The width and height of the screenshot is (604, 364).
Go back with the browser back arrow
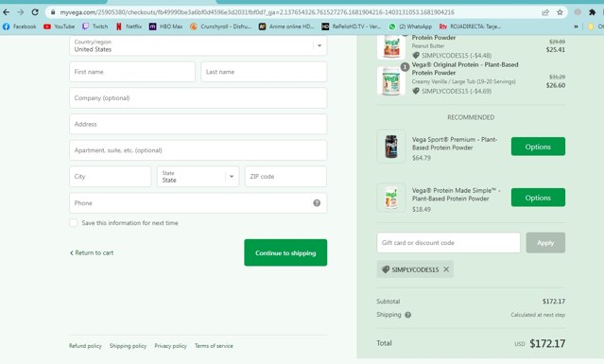(7, 12)
